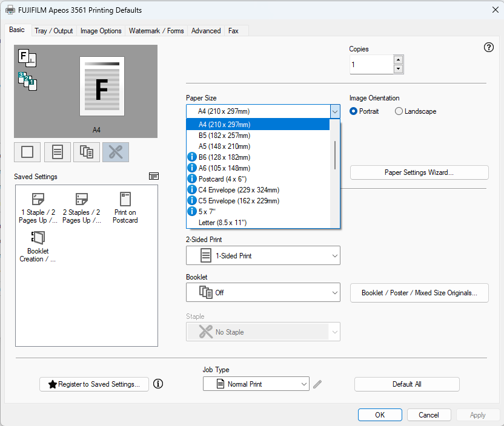
Task: Select Portrait image orientation
Action: [354, 111]
